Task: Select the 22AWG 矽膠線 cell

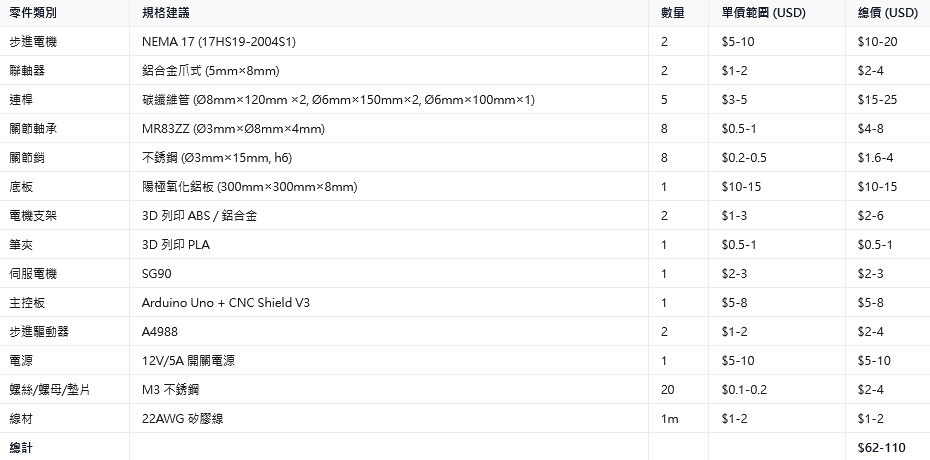Action: (x=183, y=419)
